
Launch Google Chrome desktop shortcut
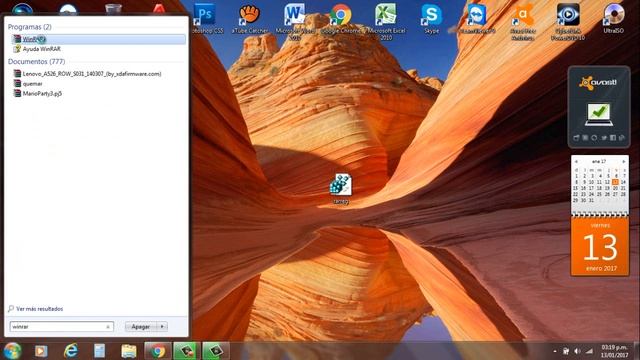click(x=341, y=18)
